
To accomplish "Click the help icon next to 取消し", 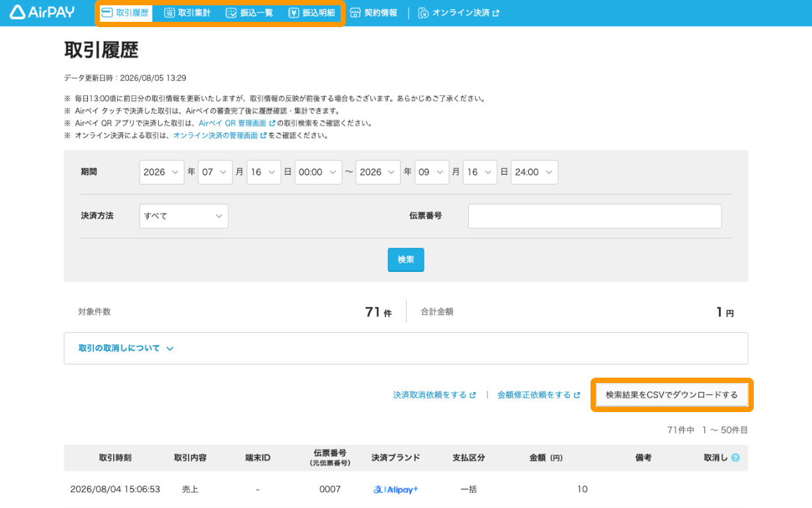I will coord(735,458).
